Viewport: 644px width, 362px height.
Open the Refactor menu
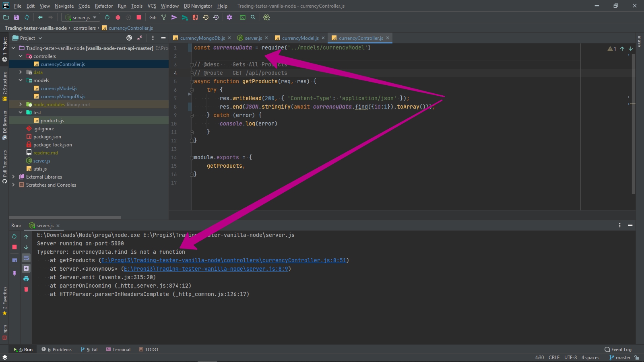coord(103,6)
